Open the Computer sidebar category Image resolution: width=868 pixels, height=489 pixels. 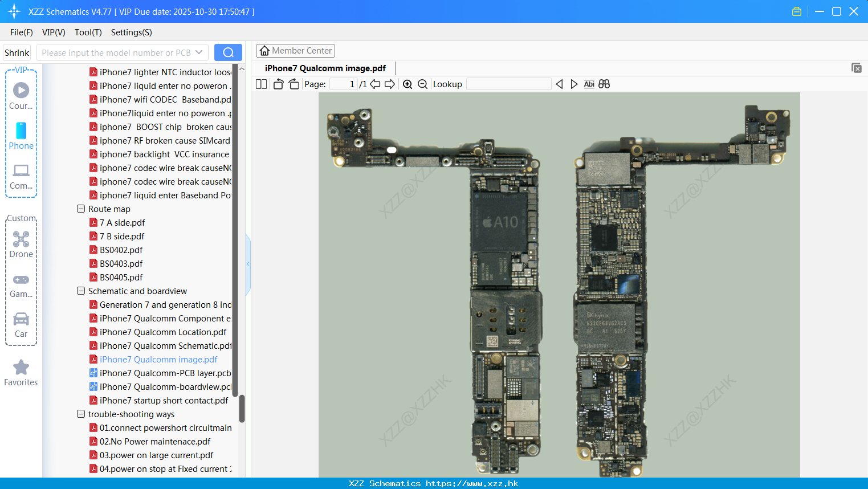pyautogui.click(x=21, y=176)
